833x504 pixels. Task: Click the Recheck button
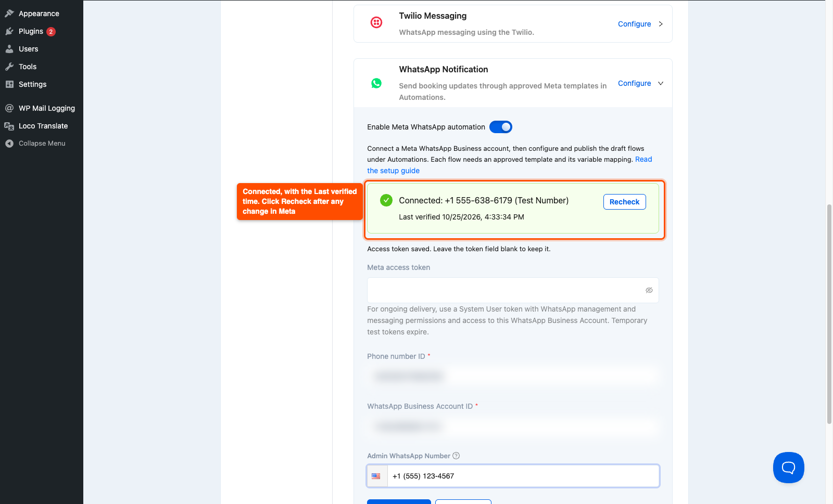[x=625, y=202]
